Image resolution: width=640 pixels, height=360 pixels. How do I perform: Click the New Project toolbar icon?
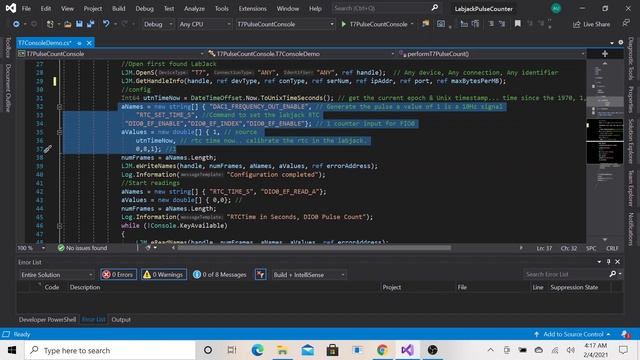[50, 24]
